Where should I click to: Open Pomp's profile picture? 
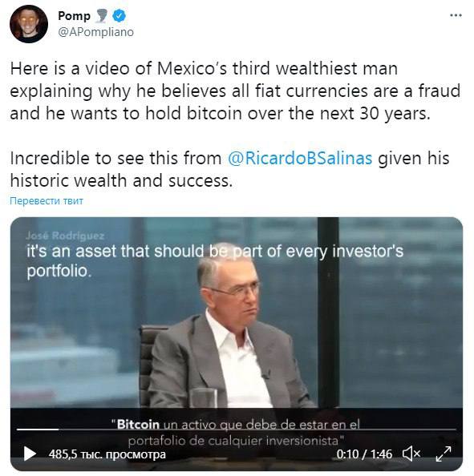(x=29, y=24)
